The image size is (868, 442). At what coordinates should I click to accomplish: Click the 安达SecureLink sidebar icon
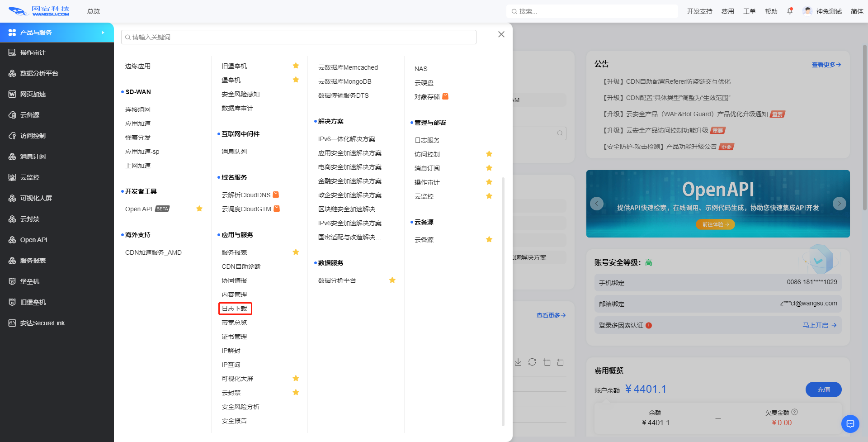[x=12, y=323]
